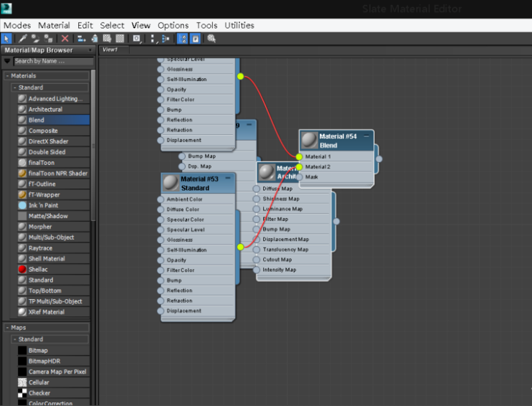
Task: Click the Lay Out All flyout icon
Action: 153,39
